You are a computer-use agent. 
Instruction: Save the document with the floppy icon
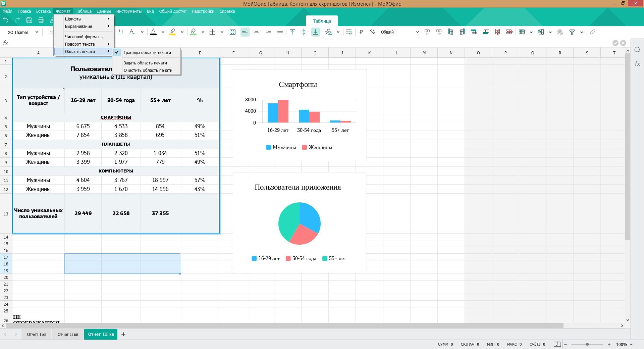coord(29,20)
